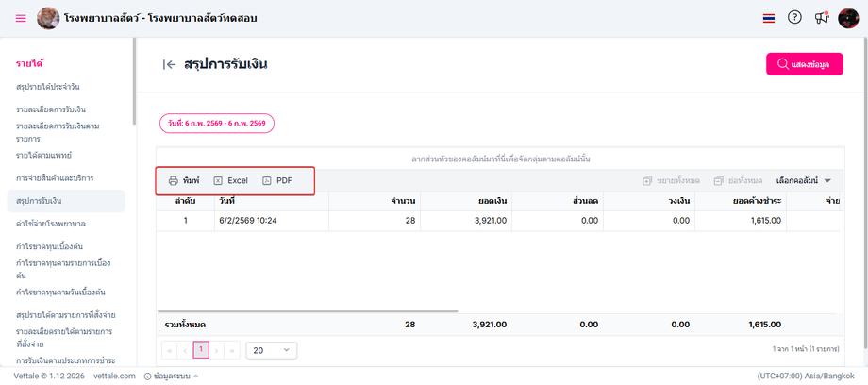This screenshot has width=868, height=385.
Task: Open the vettale.com link
Action: [114, 376]
